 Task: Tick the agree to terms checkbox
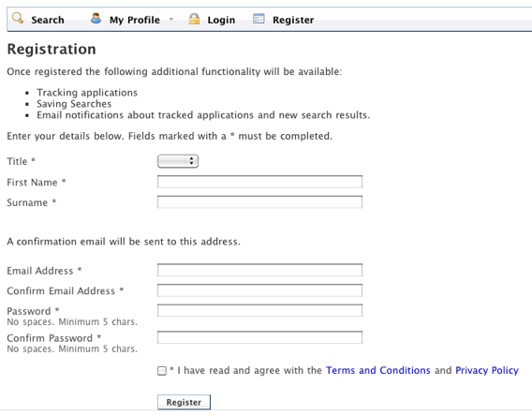(162, 371)
